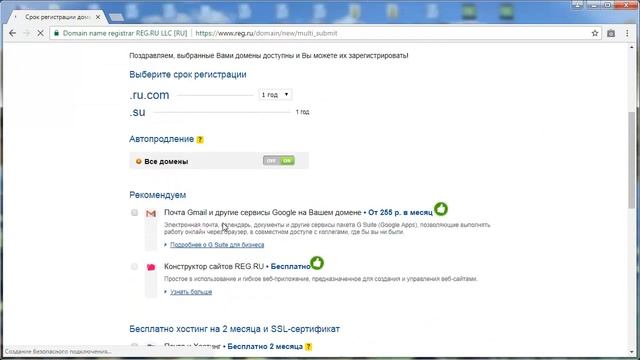Click the green padlock security icon
Image resolution: width=640 pixels, height=360 pixels.
coord(56,33)
